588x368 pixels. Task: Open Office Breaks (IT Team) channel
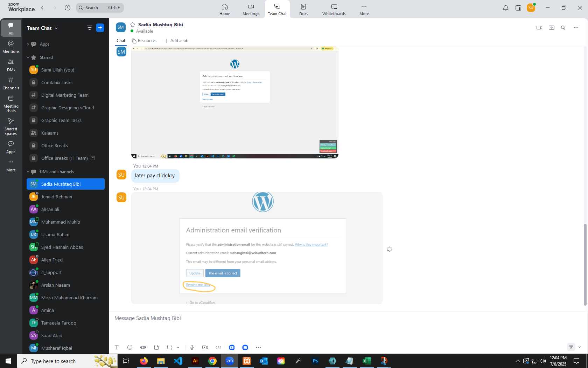pos(65,158)
